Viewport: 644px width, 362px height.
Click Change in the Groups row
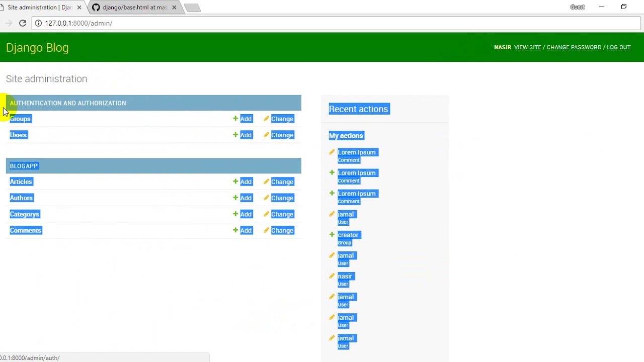pos(279,119)
